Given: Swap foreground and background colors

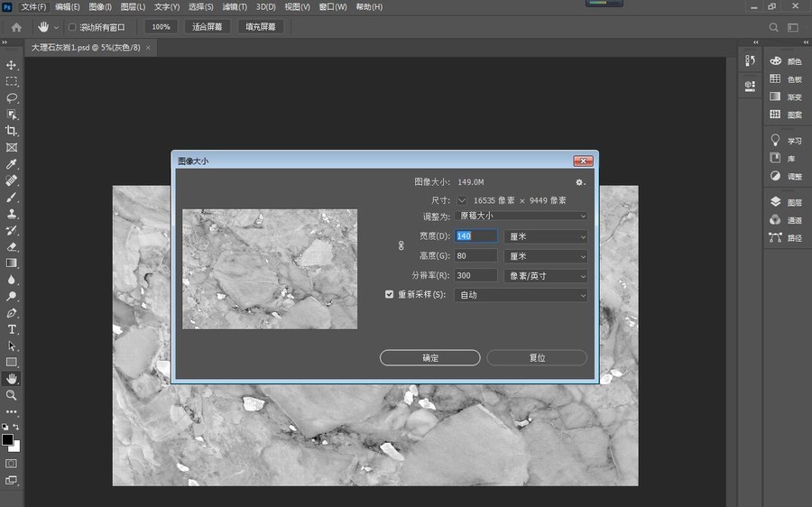Looking at the screenshot, I should 16,427.
